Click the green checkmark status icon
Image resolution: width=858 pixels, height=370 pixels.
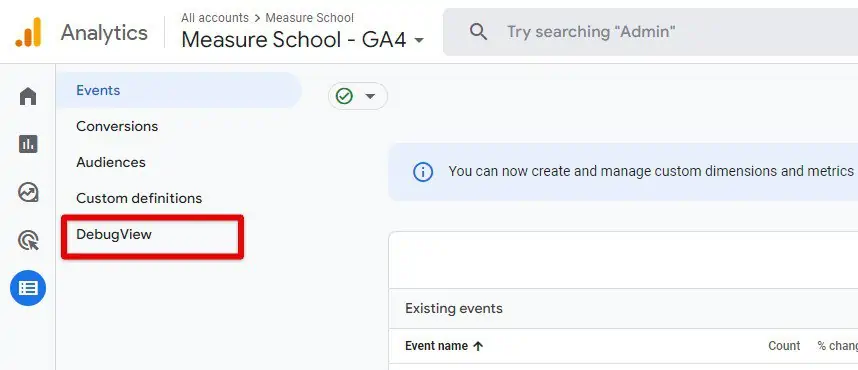[x=344, y=96]
